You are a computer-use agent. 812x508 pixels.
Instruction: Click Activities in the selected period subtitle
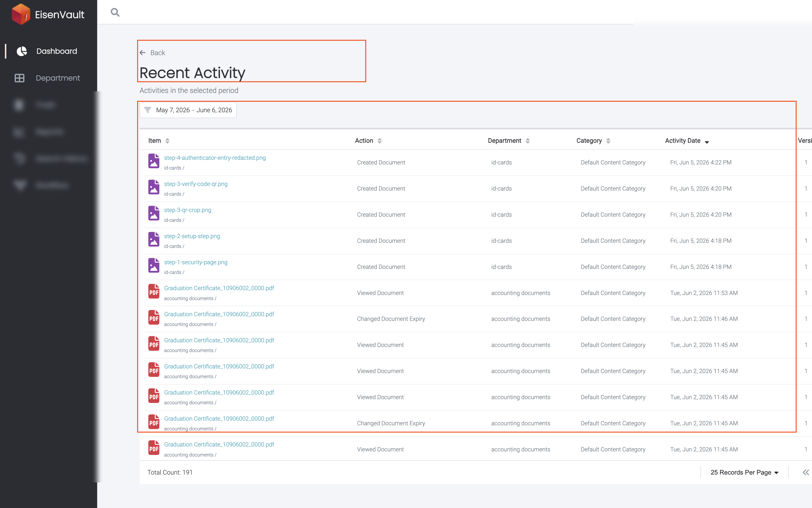[189, 91]
